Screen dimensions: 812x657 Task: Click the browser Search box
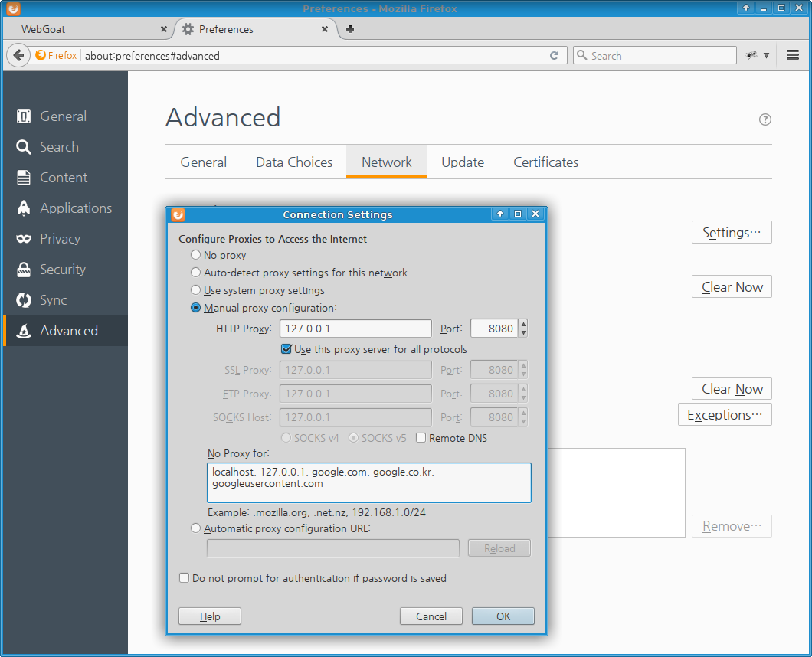654,55
